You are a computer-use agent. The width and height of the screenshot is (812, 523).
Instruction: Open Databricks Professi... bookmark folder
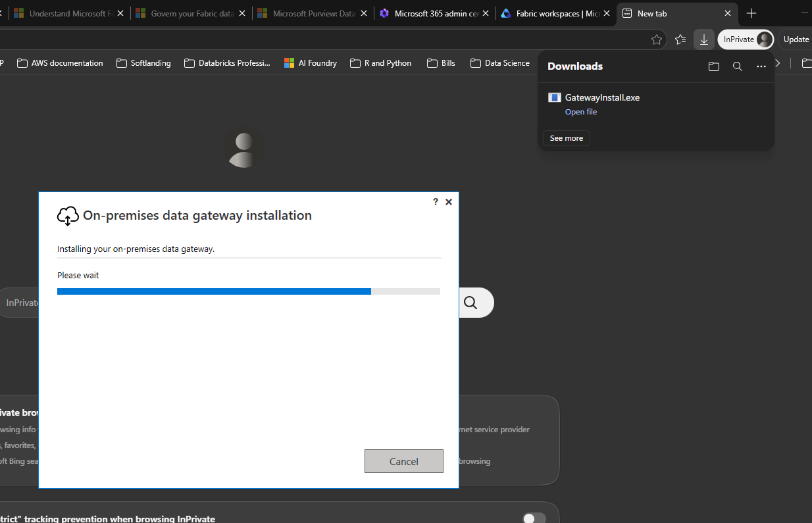(x=227, y=63)
